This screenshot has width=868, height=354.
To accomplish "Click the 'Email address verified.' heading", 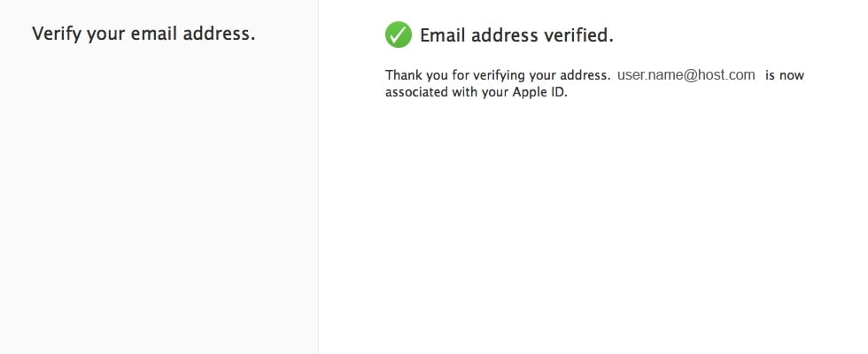I will coord(516,35).
